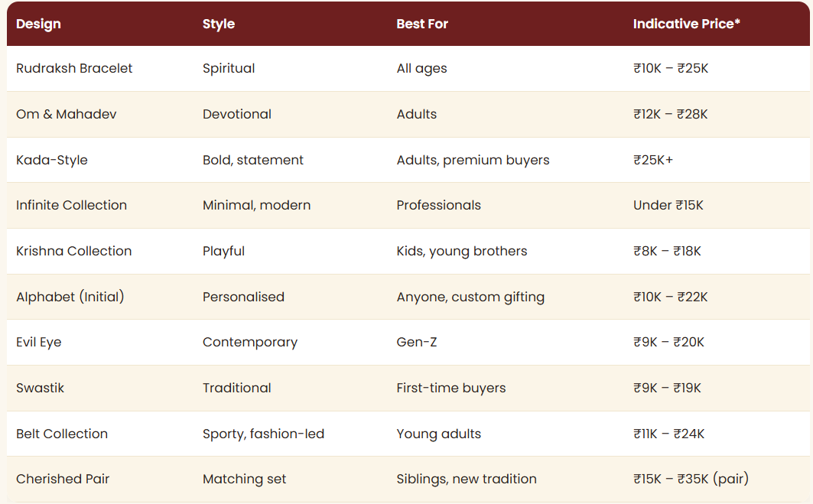Click the Evil Eye design entry

39,342
